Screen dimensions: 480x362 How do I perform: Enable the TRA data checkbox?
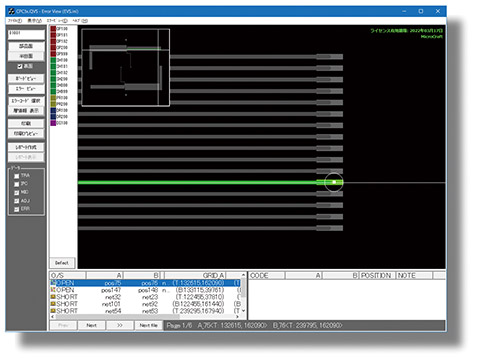(17, 176)
